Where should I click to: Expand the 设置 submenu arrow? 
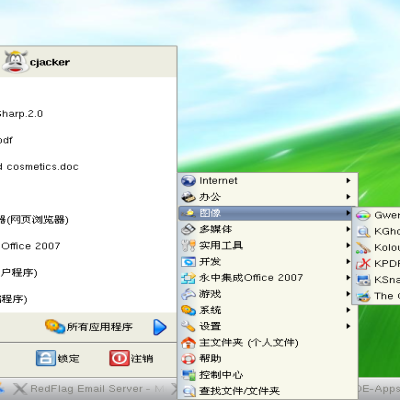point(348,326)
